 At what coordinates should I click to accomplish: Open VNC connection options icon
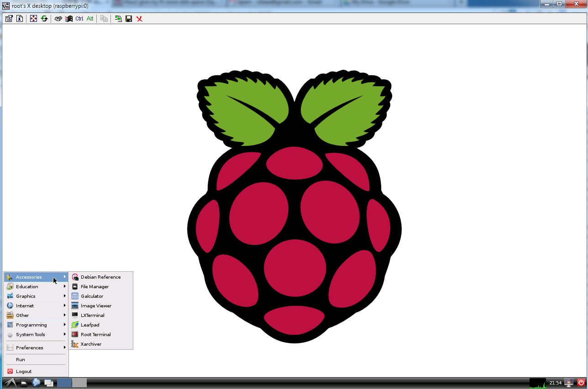pos(9,19)
